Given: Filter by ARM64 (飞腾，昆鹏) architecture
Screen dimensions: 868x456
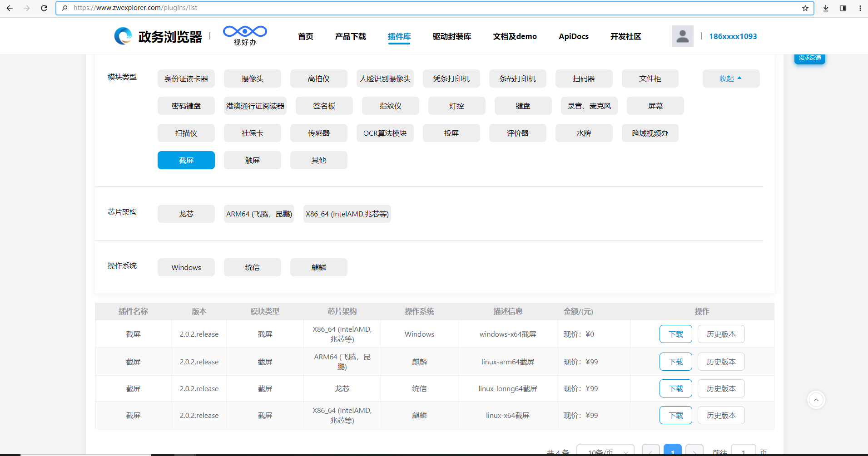Looking at the screenshot, I should [259, 214].
